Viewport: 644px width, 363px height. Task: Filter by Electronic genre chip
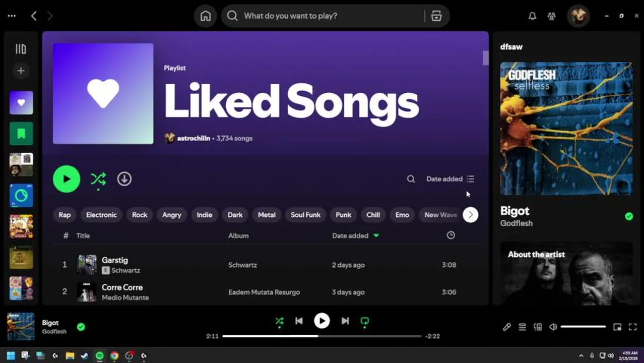101,215
